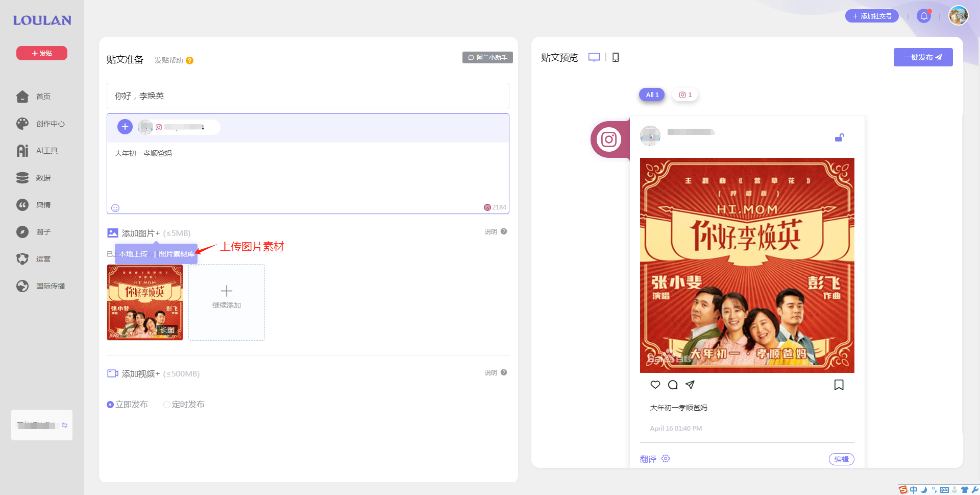Open IME shirt skin icon
The image size is (980, 495).
964,490
